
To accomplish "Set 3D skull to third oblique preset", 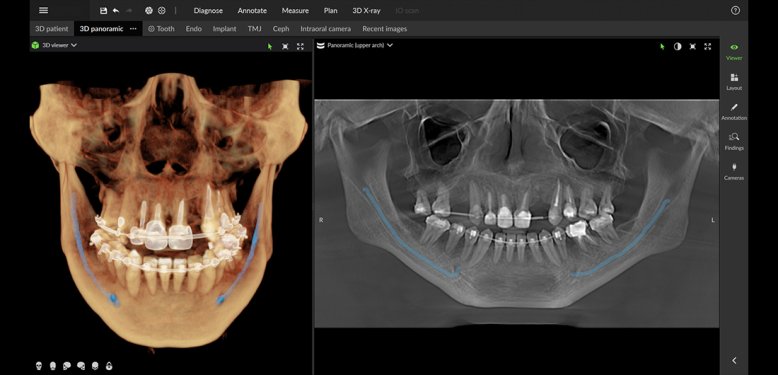I will tap(66, 366).
